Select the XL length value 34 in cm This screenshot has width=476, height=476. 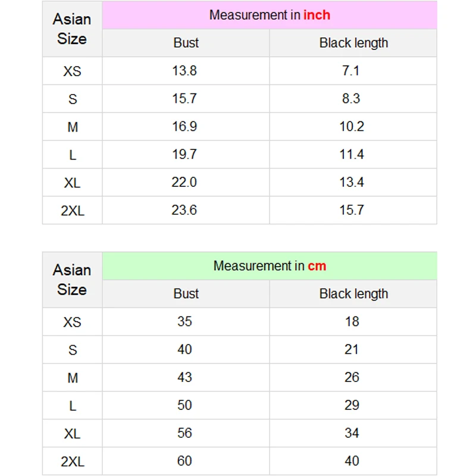tap(352, 433)
